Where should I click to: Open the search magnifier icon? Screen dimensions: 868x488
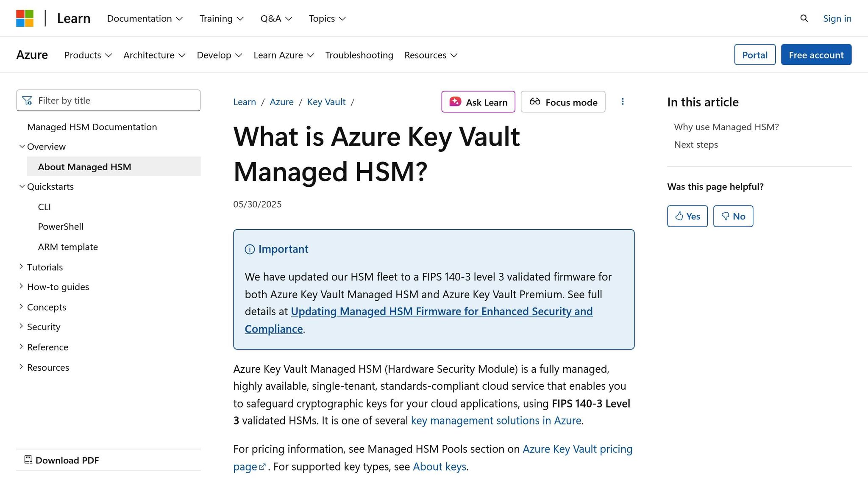pos(804,18)
